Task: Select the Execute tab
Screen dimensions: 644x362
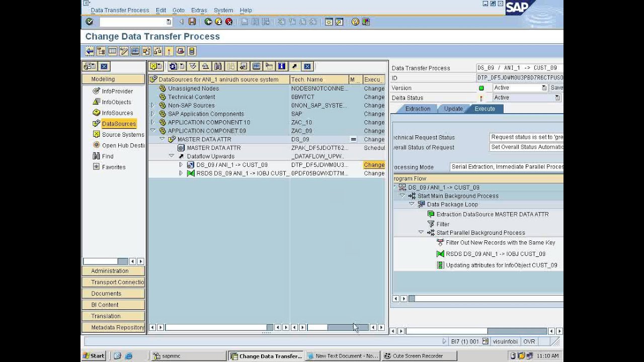Action: (x=485, y=109)
